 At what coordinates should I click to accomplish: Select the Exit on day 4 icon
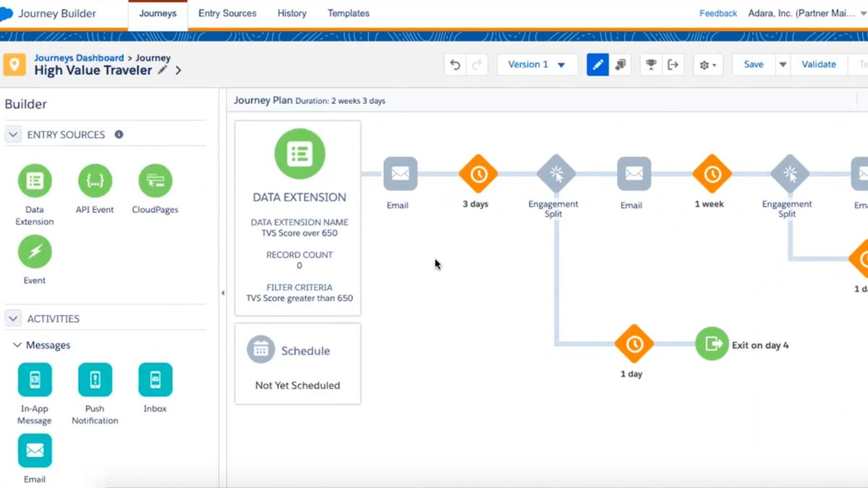pyautogui.click(x=712, y=344)
